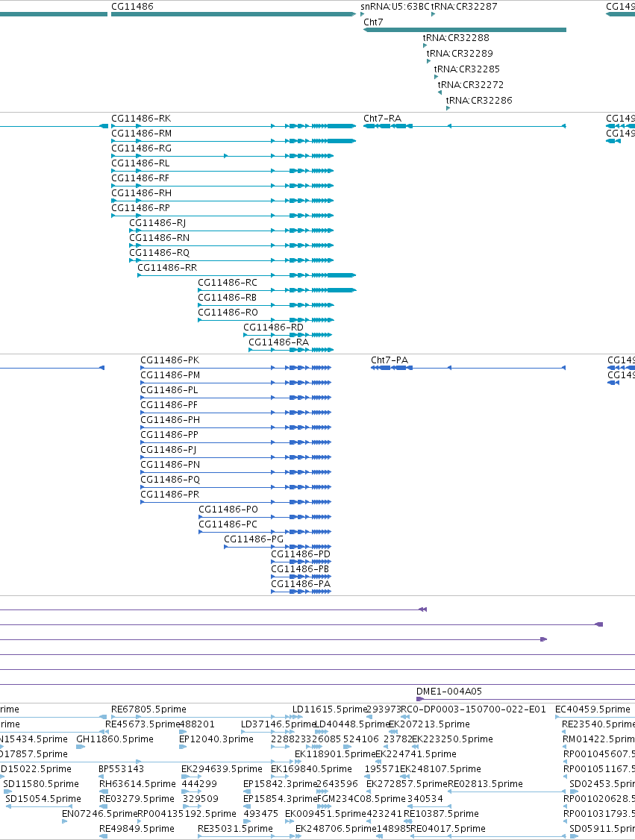This screenshot has width=635, height=840.
Task: Select the CG11486 gene label
Action: 132,7
